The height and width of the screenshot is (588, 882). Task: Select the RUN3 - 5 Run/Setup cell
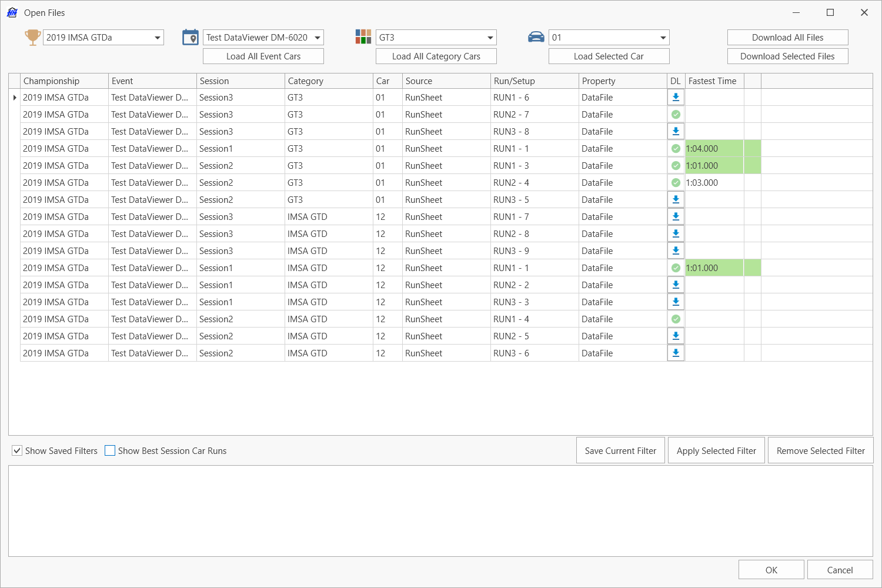534,199
